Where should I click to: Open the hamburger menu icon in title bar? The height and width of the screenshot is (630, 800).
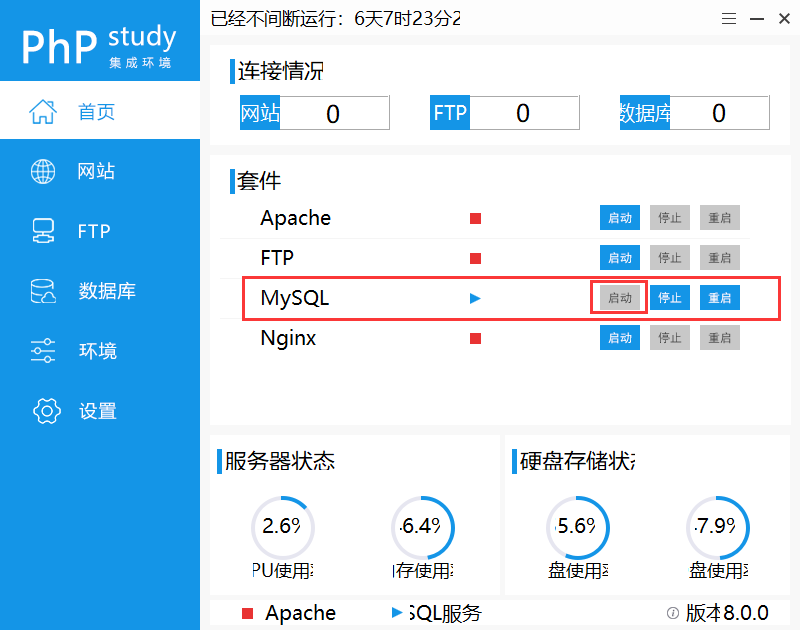coord(729,19)
